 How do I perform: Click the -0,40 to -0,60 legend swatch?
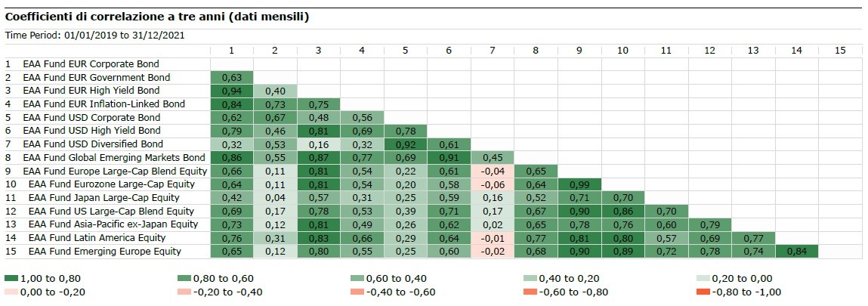tap(357, 292)
